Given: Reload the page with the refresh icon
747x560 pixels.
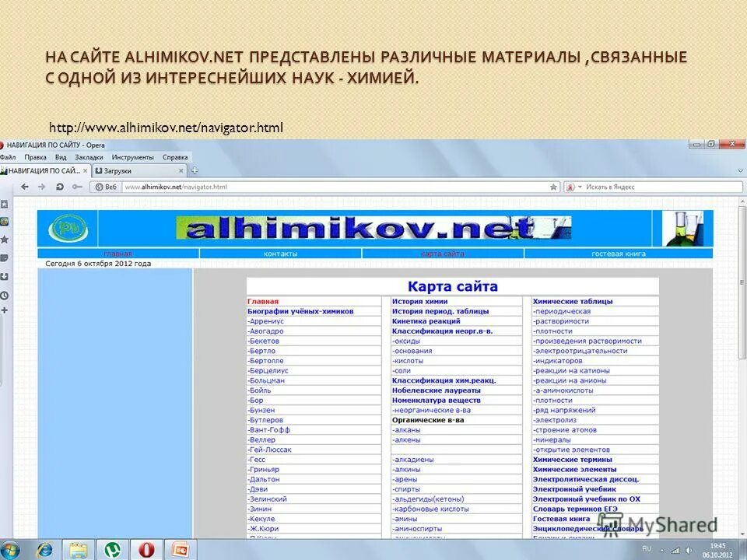Looking at the screenshot, I should [60, 187].
